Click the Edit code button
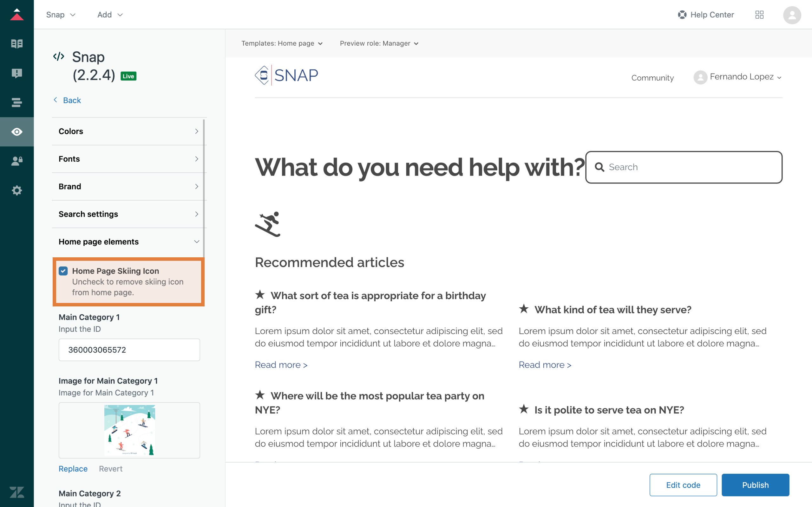Image resolution: width=812 pixels, height=507 pixels. tap(683, 485)
